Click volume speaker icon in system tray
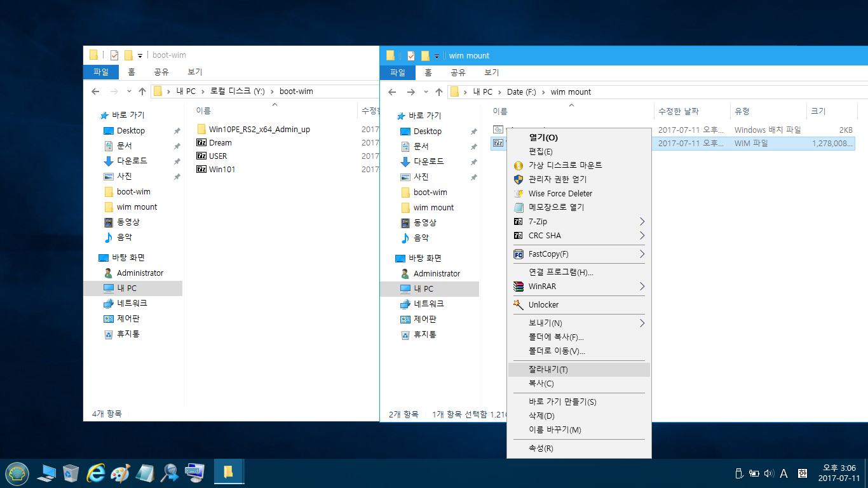The height and width of the screenshot is (488, 868). 769,473
